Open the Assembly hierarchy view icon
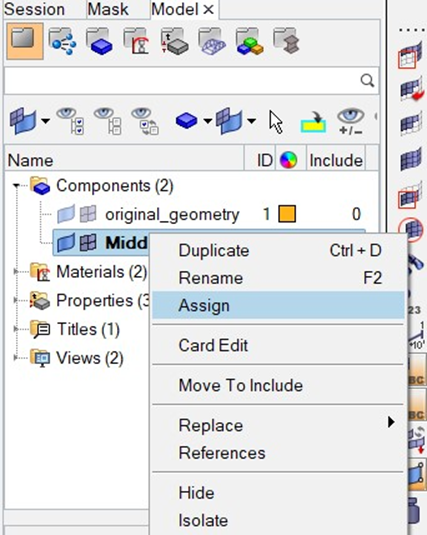Screen dimensions: 427x535 tap(62, 42)
